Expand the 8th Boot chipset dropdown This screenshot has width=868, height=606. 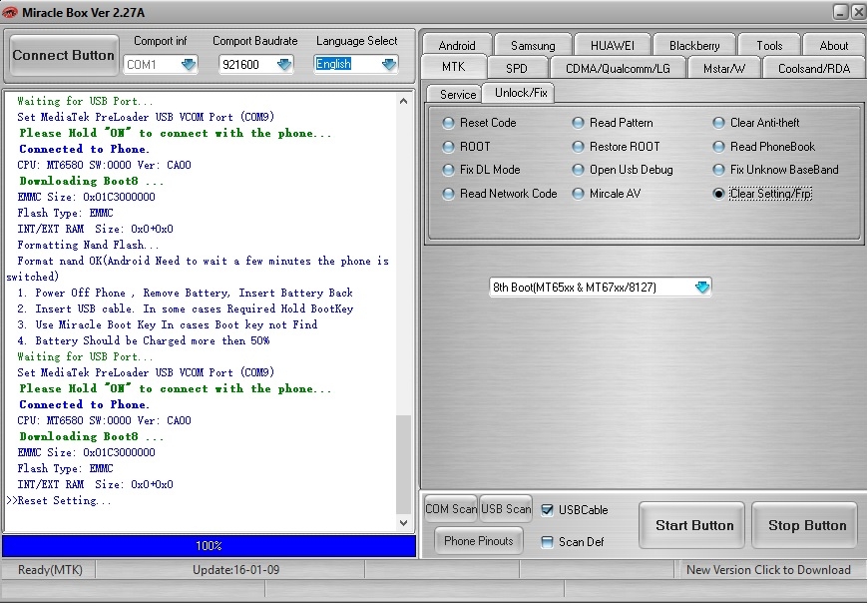[x=702, y=287]
